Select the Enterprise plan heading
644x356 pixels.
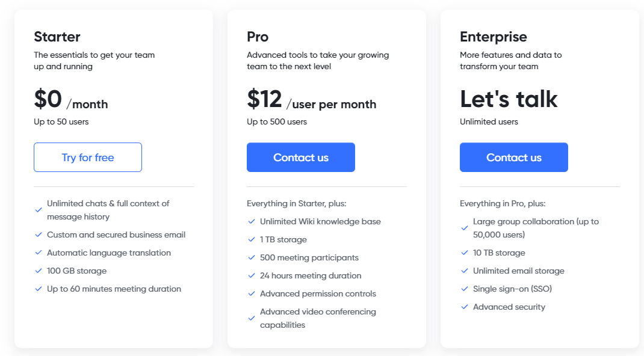494,37
